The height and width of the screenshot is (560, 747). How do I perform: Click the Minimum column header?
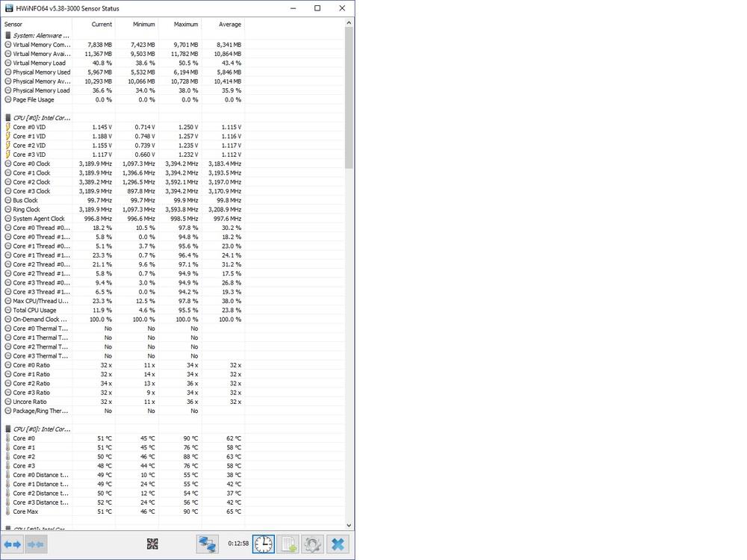(143, 25)
